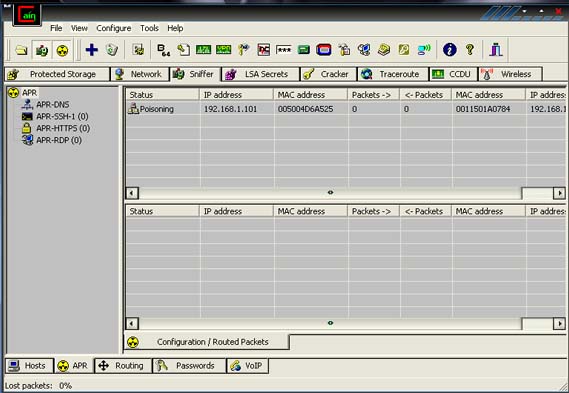Click the padlock document toolbar icon
The height and width of the screenshot is (393, 569).
tap(344, 50)
